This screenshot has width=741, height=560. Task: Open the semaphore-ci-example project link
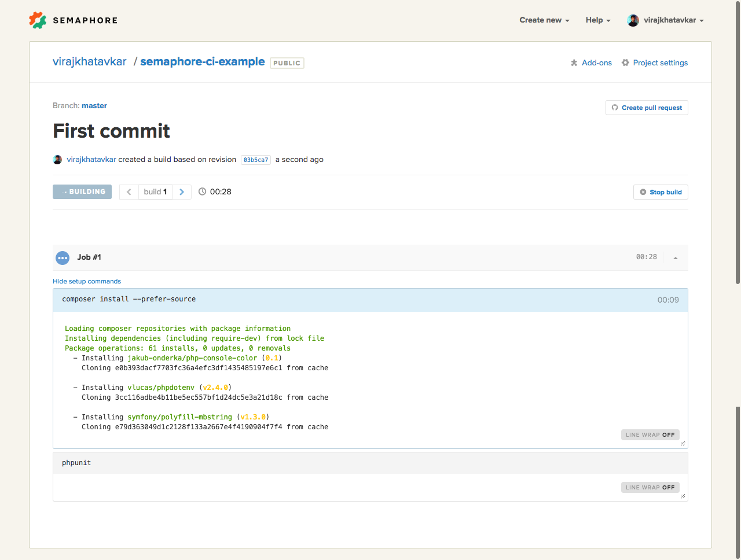click(203, 62)
